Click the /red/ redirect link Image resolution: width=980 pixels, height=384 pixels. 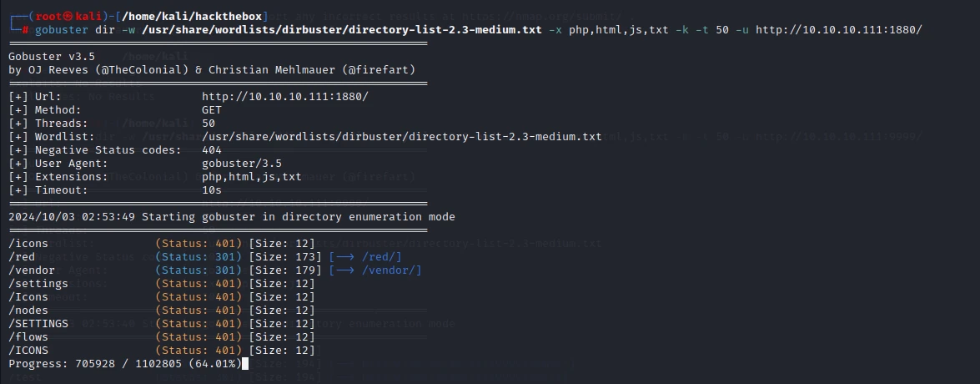click(x=365, y=257)
